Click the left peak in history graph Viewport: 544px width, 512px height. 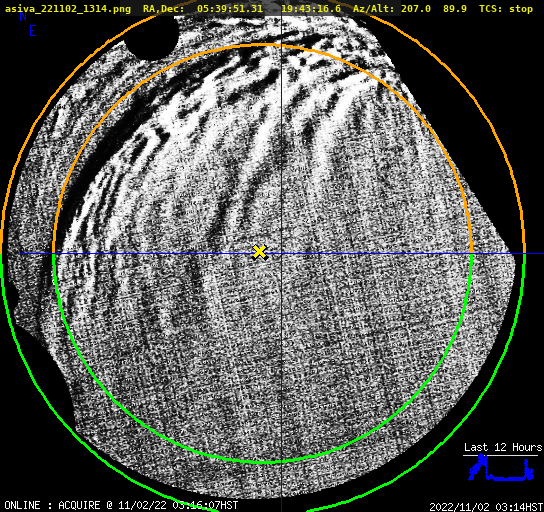point(482,461)
